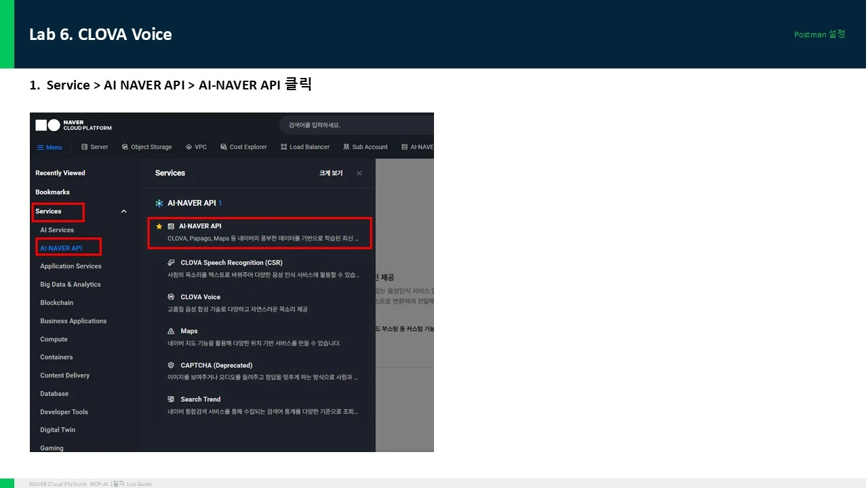
Task: Open the Object Storage shortcut icon
Action: point(125,147)
